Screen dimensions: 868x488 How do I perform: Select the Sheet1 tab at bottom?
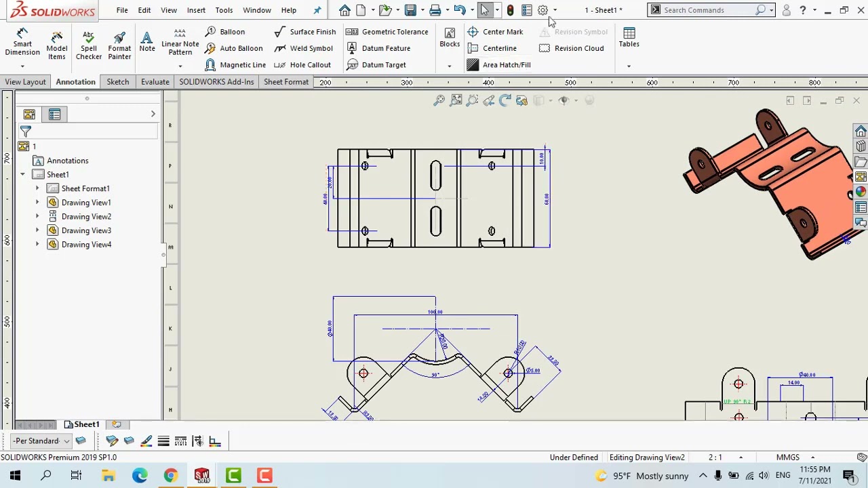(82, 424)
